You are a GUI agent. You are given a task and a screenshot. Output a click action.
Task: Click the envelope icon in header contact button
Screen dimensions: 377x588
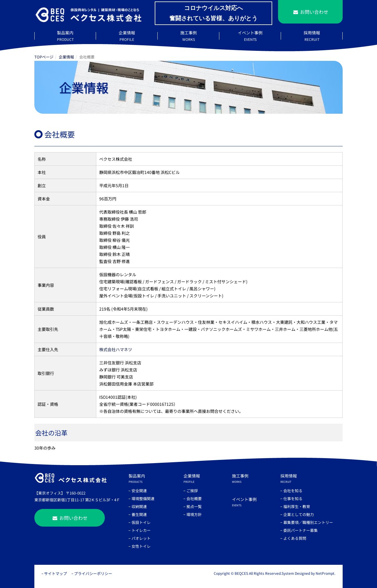point(295,12)
